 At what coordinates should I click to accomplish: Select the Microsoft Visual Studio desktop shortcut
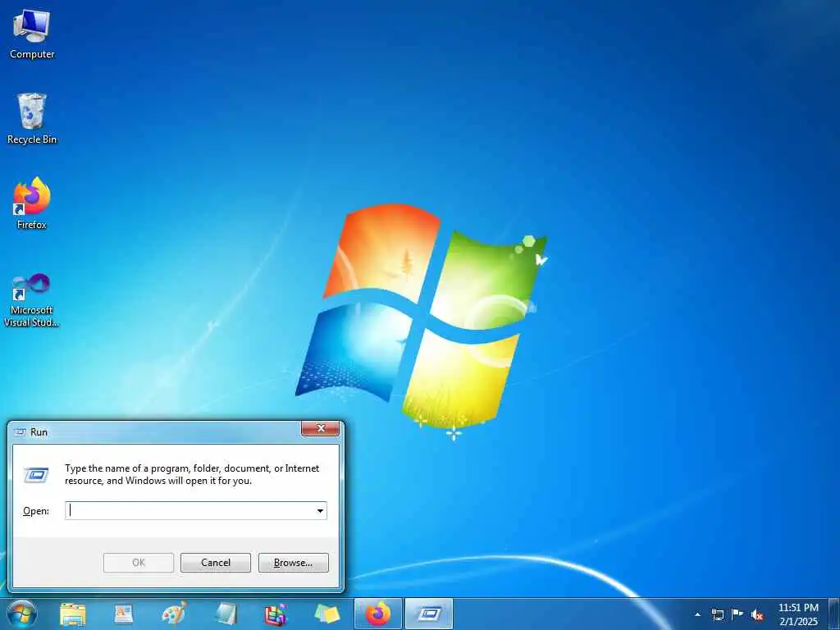(x=32, y=300)
